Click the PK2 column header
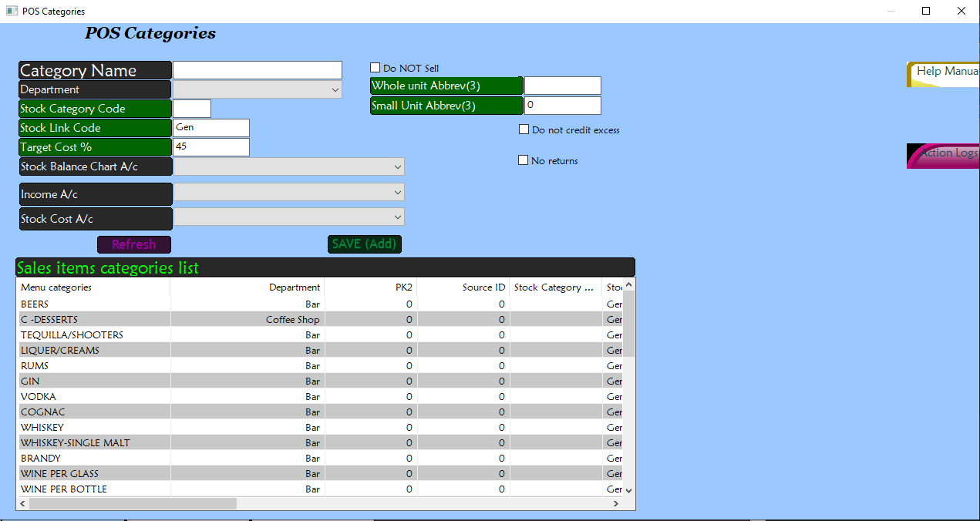 click(371, 287)
